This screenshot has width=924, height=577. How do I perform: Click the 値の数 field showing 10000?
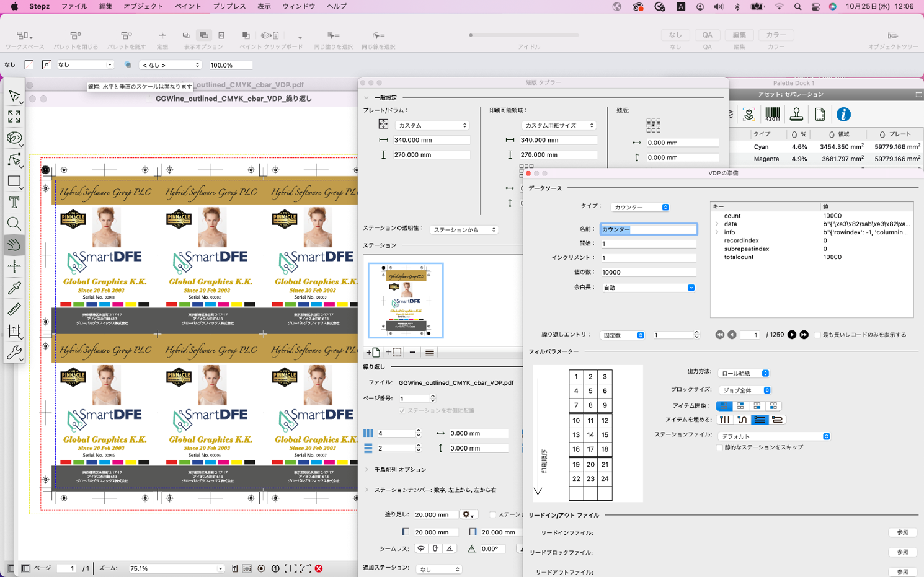tap(648, 272)
